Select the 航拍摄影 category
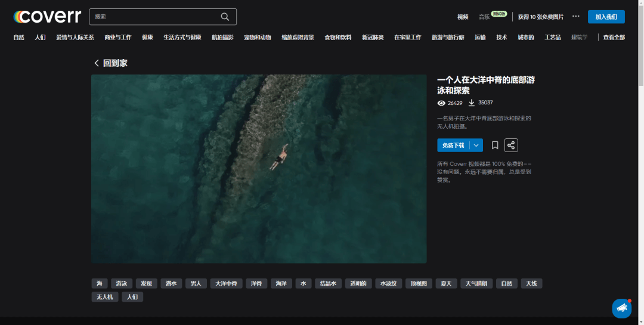This screenshot has width=644, height=325. tap(224, 37)
